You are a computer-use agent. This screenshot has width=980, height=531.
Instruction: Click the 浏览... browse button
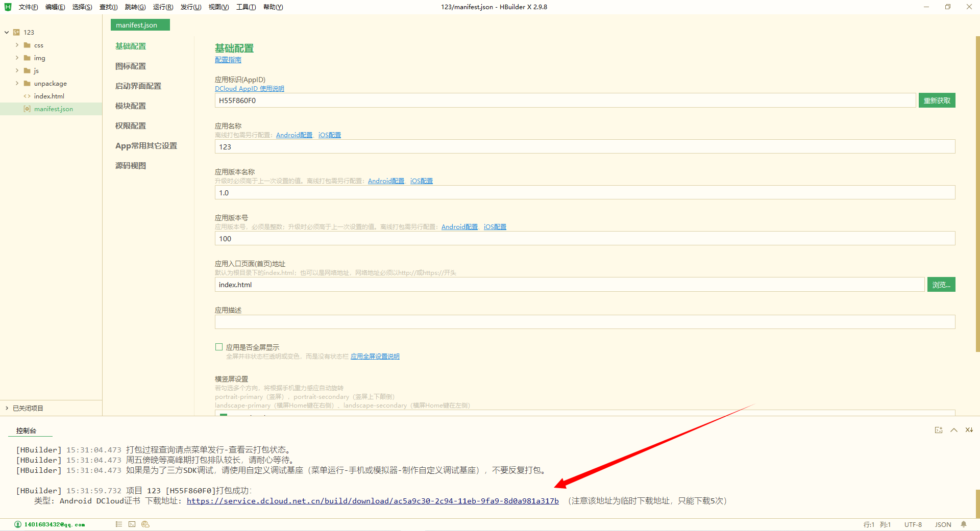pyautogui.click(x=941, y=285)
